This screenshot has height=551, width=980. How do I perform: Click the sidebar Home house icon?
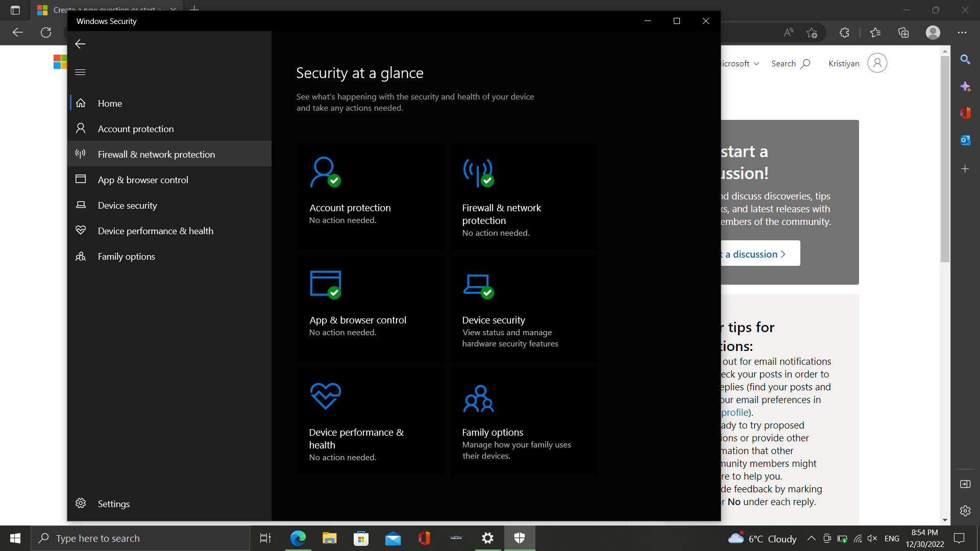[81, 103]
